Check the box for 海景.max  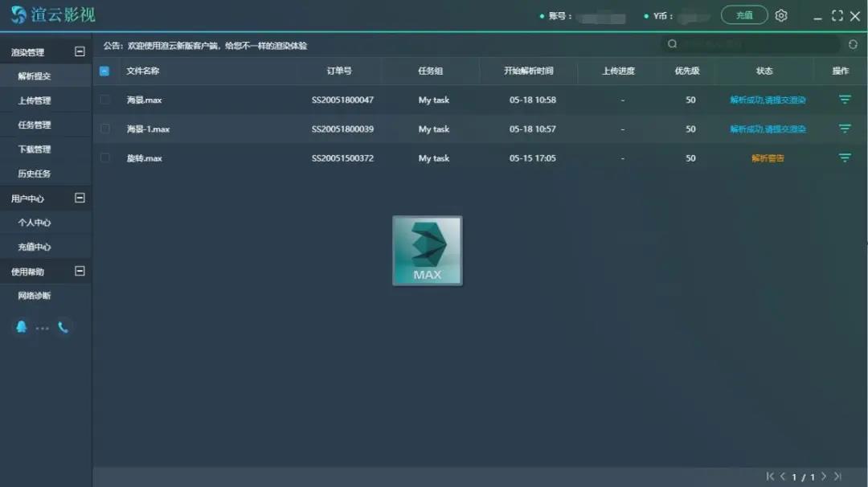(x=104, y=100)
